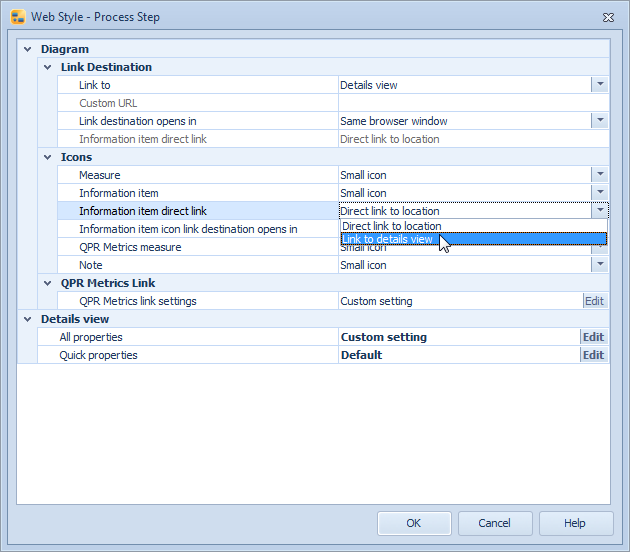
Task: Click Edit for QPR Metrics link settings
Action: coord(595,301)
